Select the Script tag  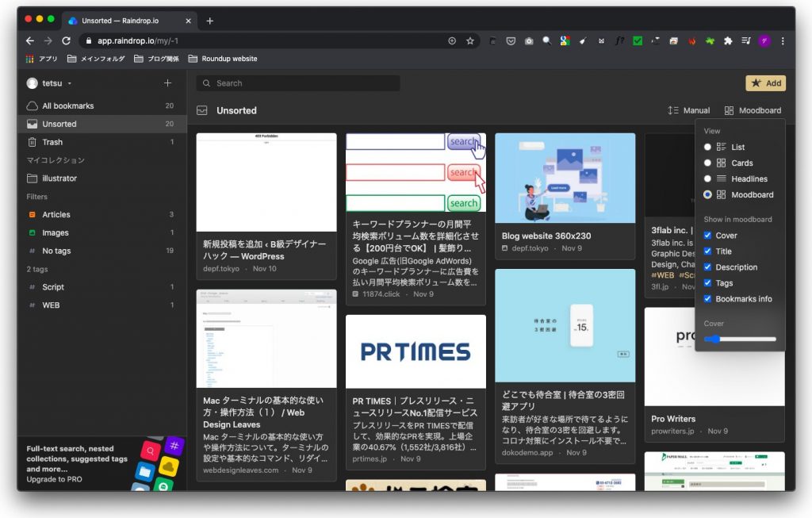102,287
